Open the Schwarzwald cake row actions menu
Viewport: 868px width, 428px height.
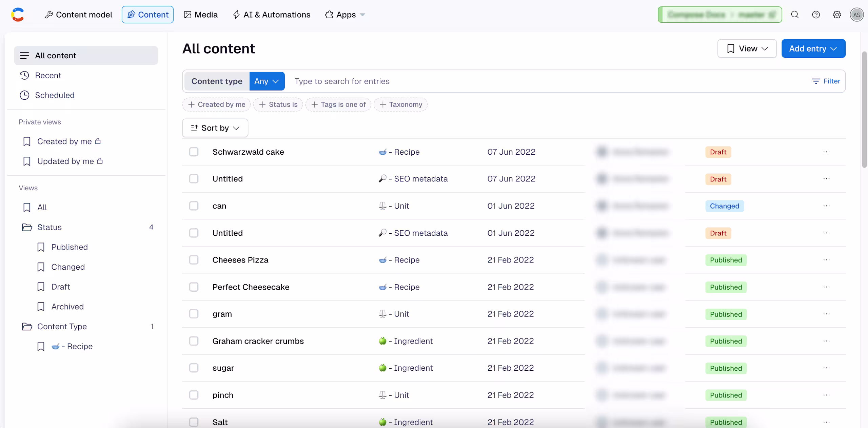[x=827, y=152]
